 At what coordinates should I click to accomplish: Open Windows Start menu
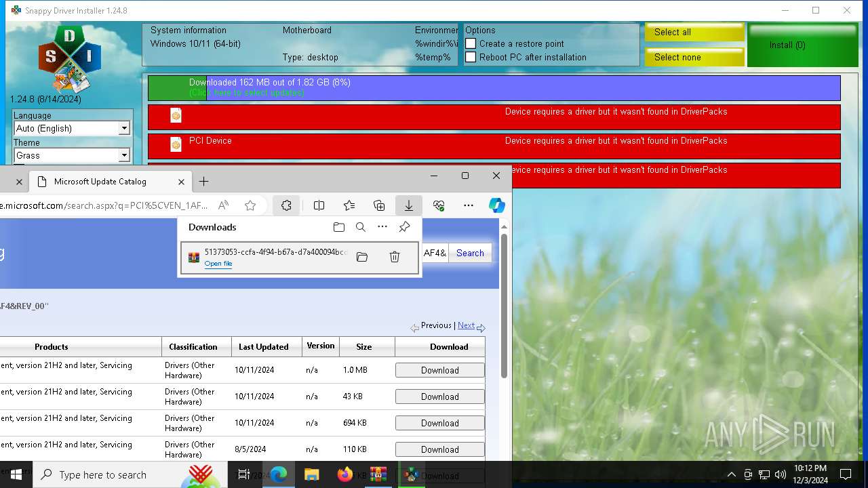pyautogui.click(x=16, y=474)
